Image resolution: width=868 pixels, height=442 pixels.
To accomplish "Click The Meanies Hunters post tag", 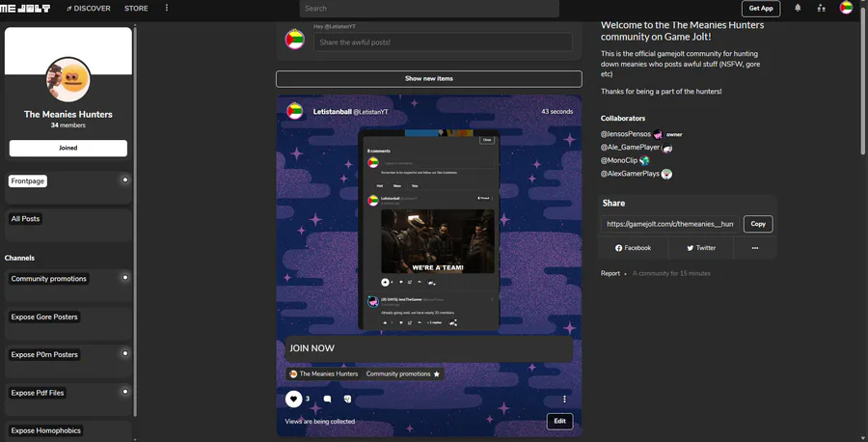I will [x=324, y=373].
